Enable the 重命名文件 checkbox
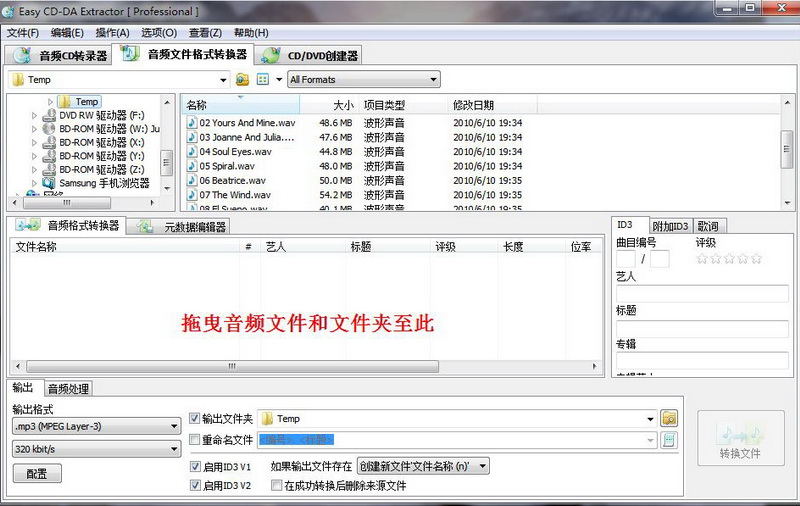Viewport: 800px width, 506px height. coord(194,439)
